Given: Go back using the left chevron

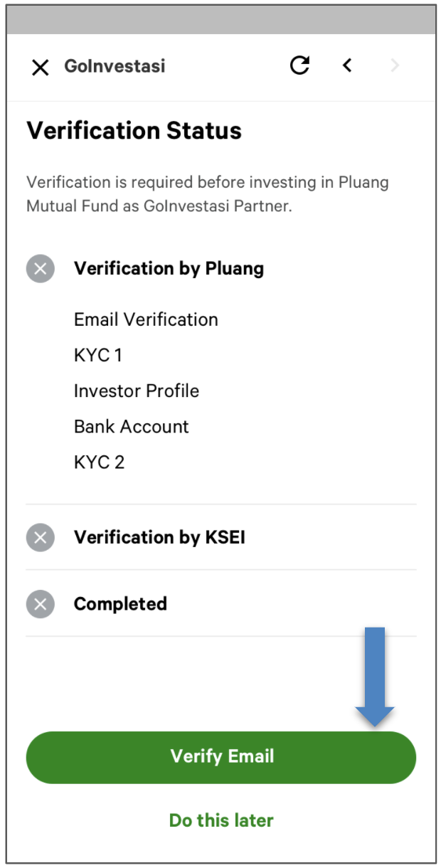Looking at the screenshot, I should pyautogui.click(x=347, y=66).
